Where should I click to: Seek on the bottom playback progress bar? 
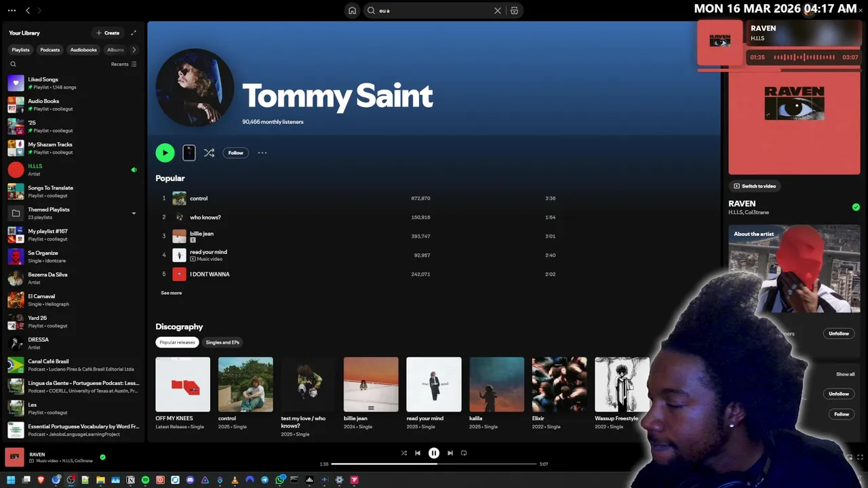coord(434,464)
